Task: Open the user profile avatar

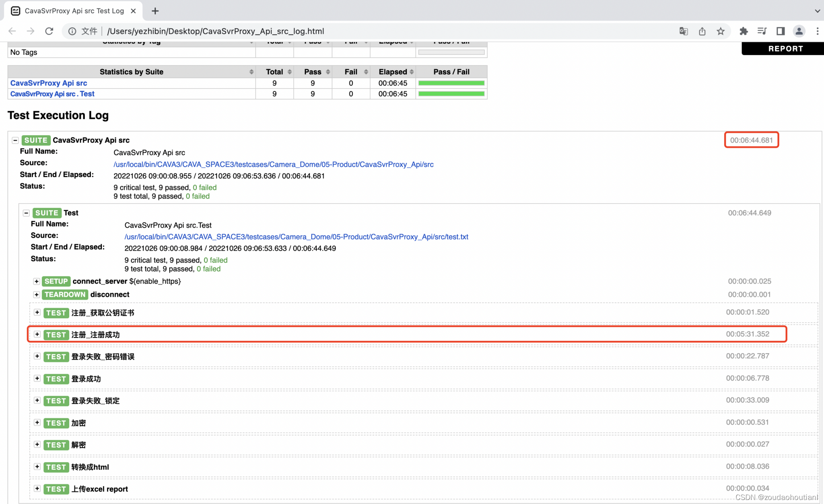Action: pyautogui.click(x=799, y=31)
